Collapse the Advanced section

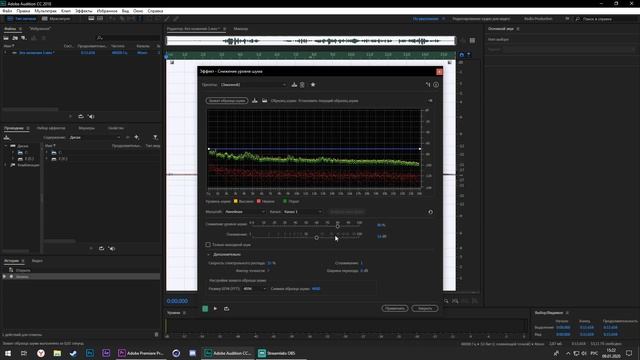pyautogui.click(x=209, y=254)
